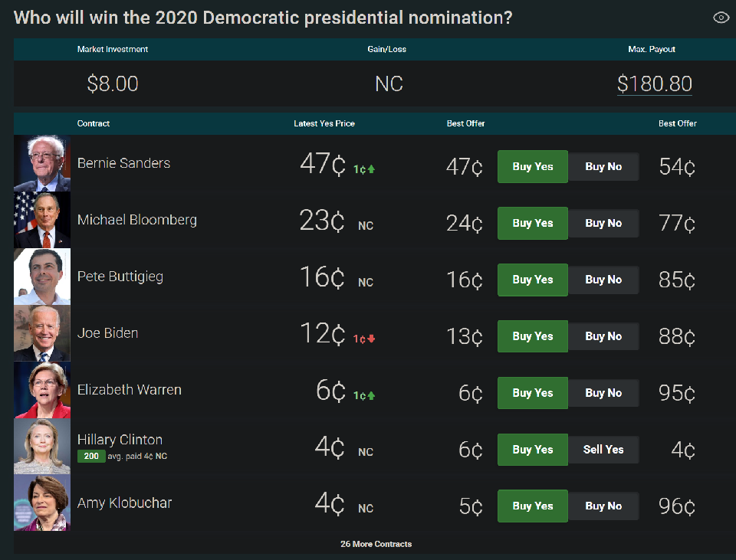This screenshot has height=560, width=736.
Task: Sell Yes shares for Hillary Clinton
Action: point(603,450)
